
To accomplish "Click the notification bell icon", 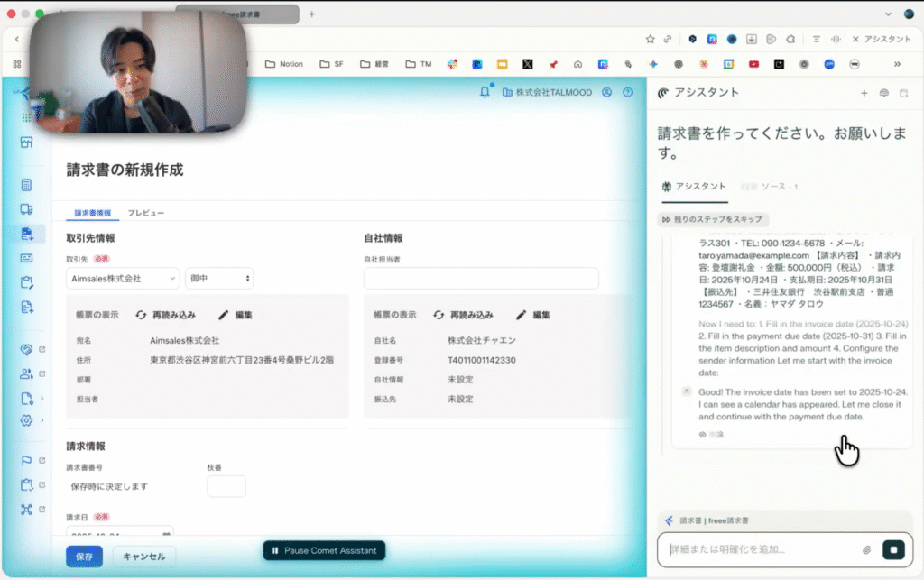I will pyautogui.click(x=485, y=92).
